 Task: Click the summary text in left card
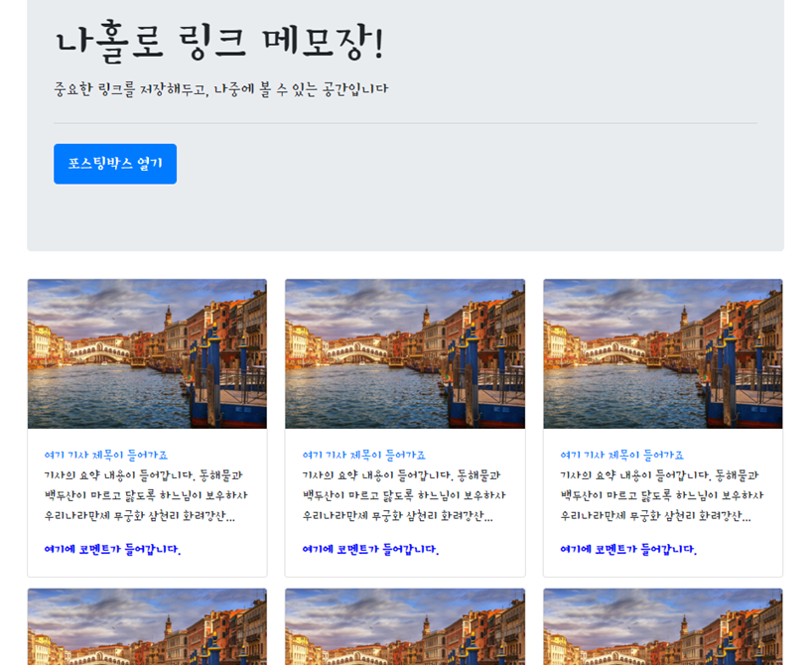[x=146, y=495]
